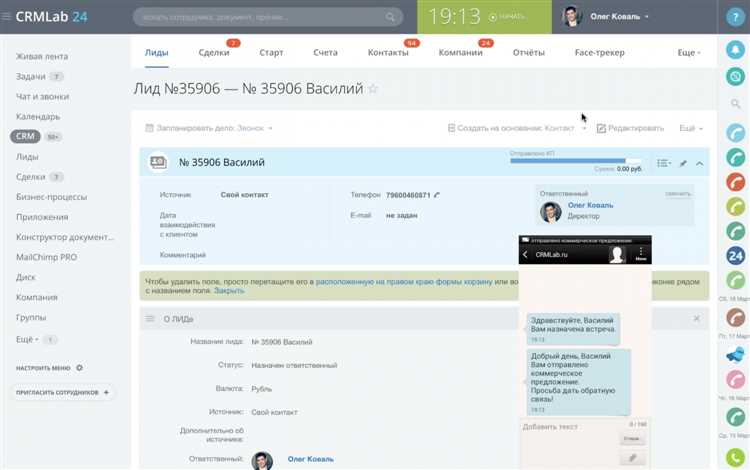750x470 pixels.
Task: Toggle the hamburger menu next to CRMLab 24
Action: tap(6, 17)
